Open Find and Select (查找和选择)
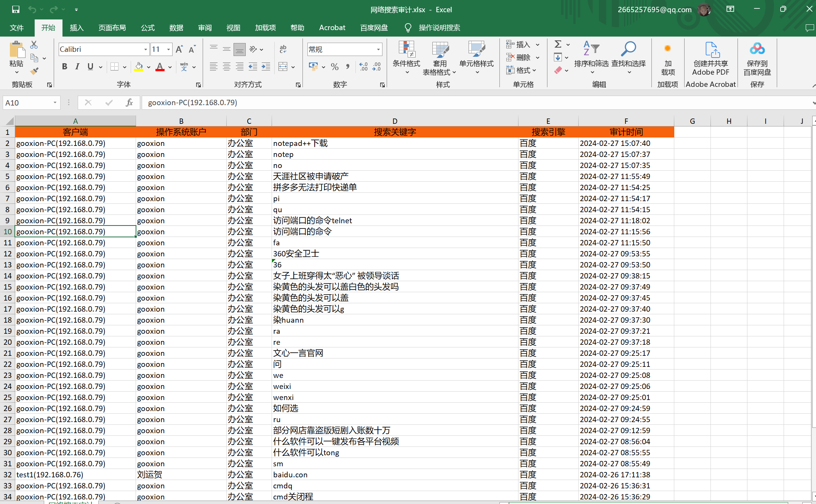 (629, 58)
